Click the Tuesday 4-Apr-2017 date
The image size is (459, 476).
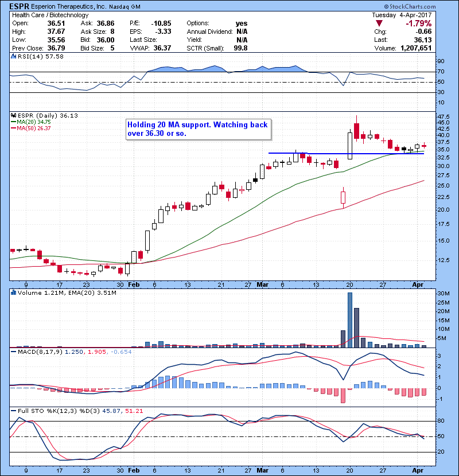(x=402, y=15)
